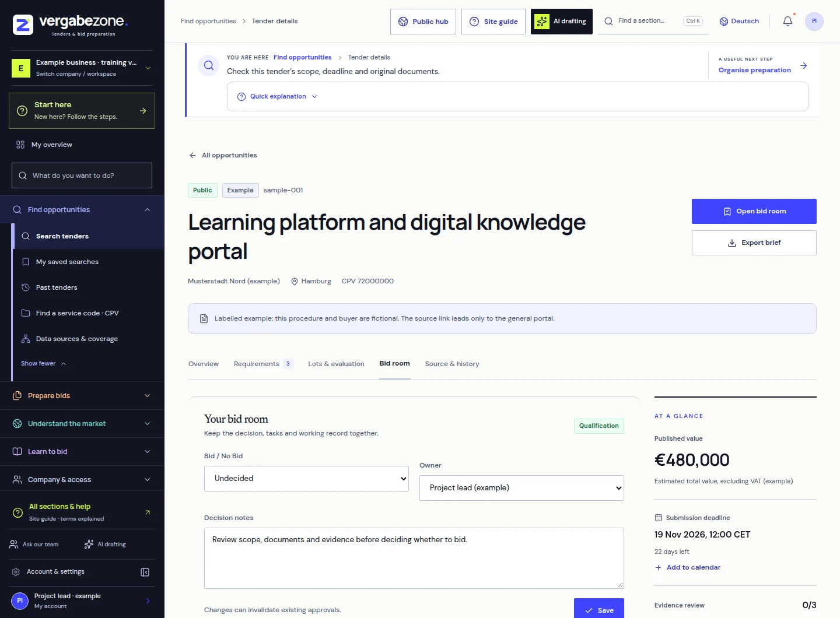Screen dimensions: 840x618
Task: Click the Open bid room button
Action: pyautogui.click(x=754, y=212)
